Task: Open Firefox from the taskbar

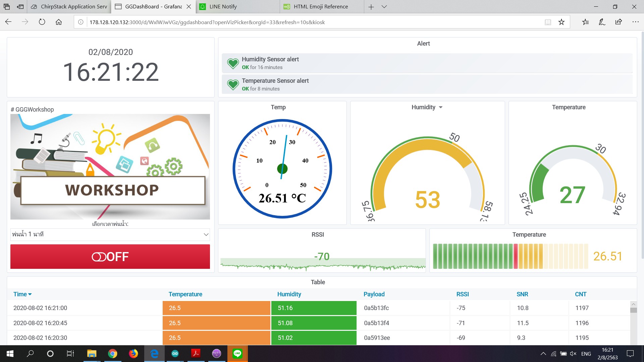Action: [133, 354]
